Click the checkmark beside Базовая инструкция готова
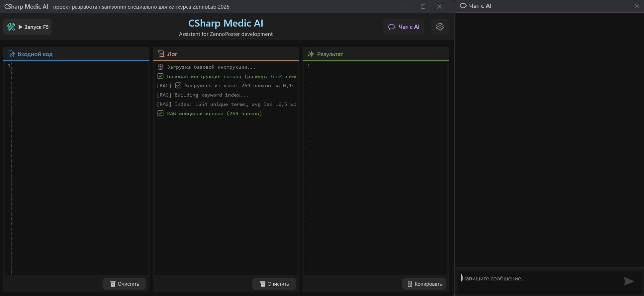The height and width of the screenshot is (296, 644). [x=160, y=76]
